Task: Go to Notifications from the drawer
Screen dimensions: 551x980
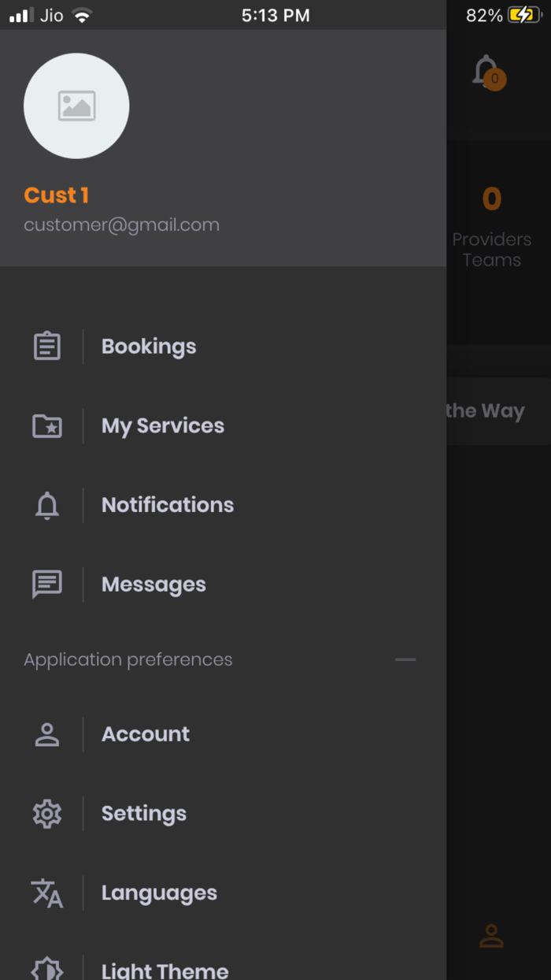Action: 168,506
